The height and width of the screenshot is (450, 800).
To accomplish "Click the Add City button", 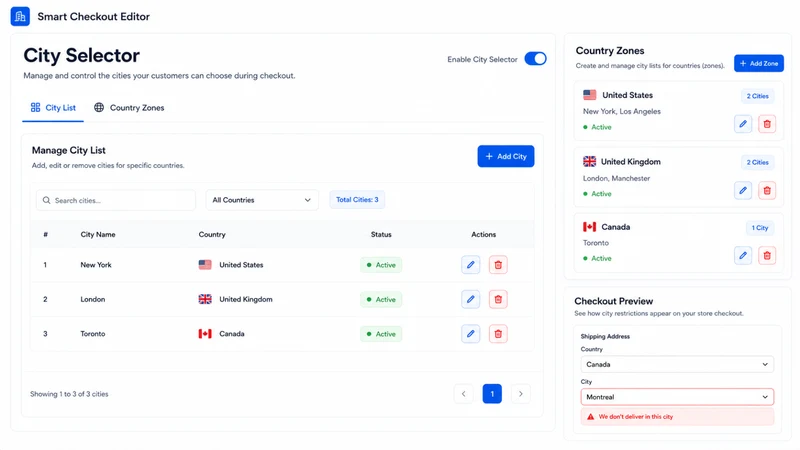I will coord(506,156).
